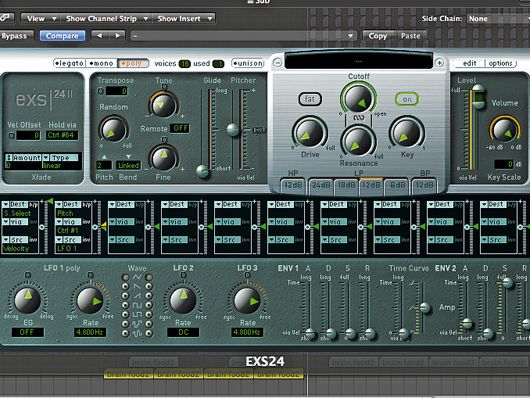Screen dimensions: 530x398
Task: Select the HP 12dB filter tab
Action: pyautogui.click(x=293, y=185)
